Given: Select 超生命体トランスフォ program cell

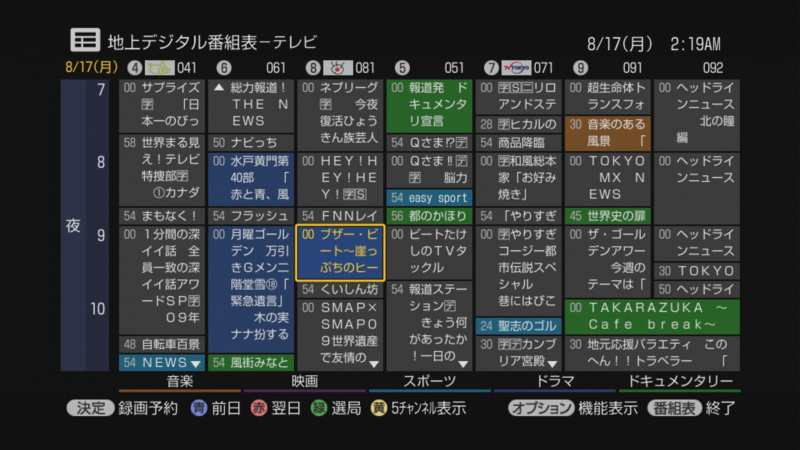Looking at the screenshot, I should point(607,96).
